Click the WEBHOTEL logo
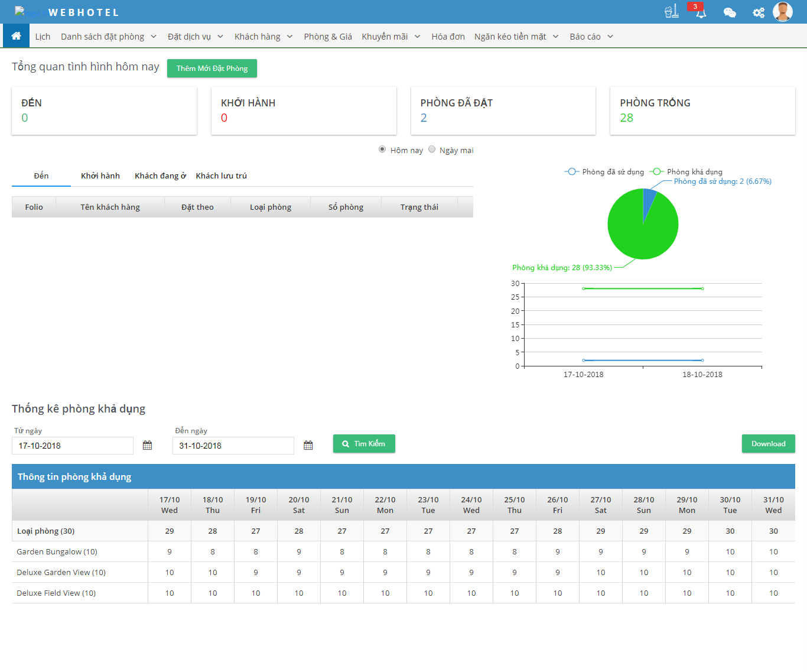The height and width of the screenshot is (672, 807). [x=67, y=12]
